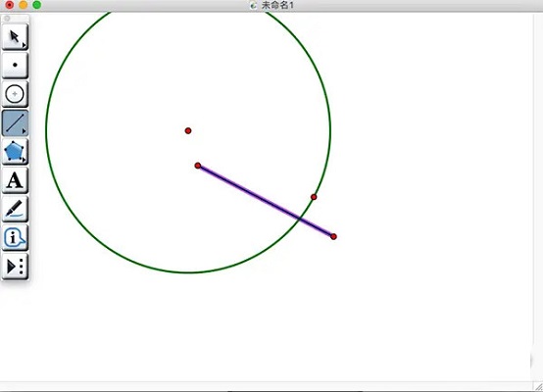The image size is (543, 392).
Task: Click the red circle center point
Action: 188,130
